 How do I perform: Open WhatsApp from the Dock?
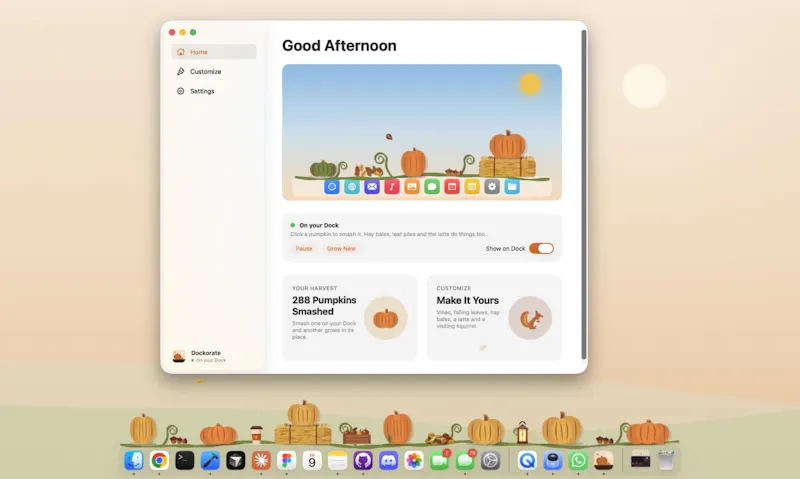pyautogui.click(x=578, y=461)
